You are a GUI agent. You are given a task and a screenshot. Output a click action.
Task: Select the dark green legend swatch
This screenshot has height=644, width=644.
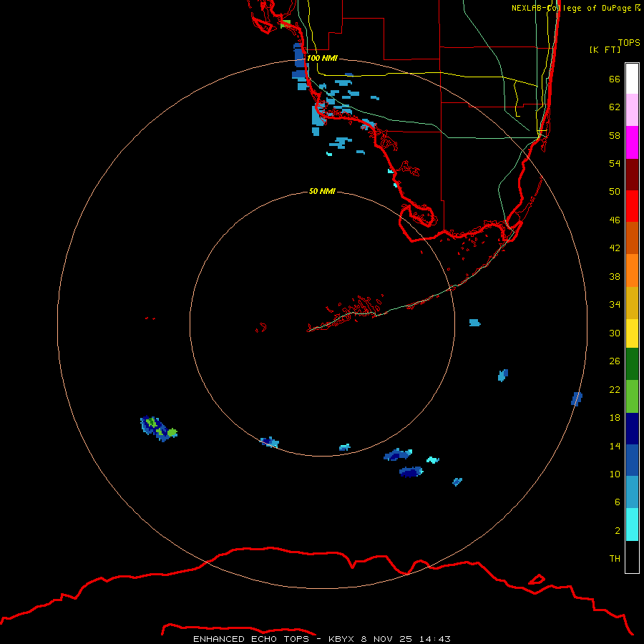[632, 364]
